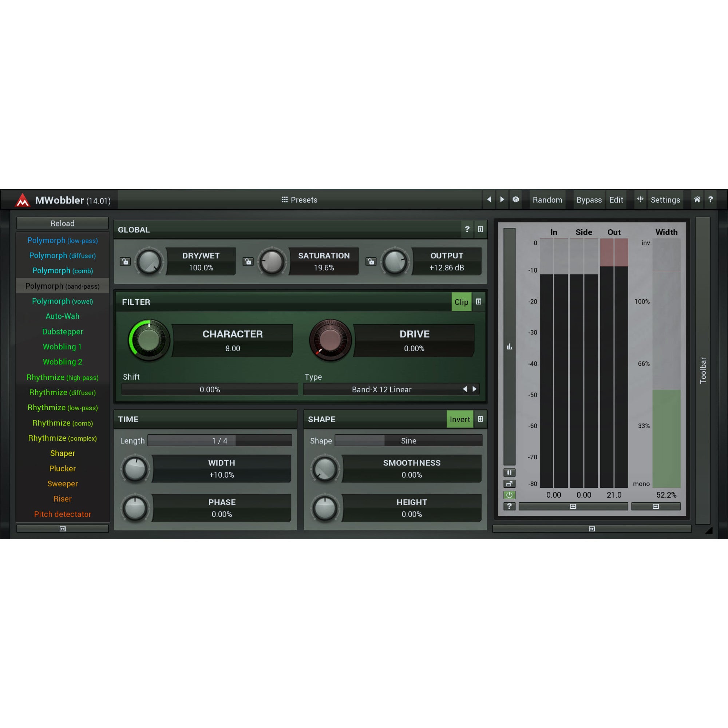Toggle the meters power button
The width and height of the screenshot is (728, 728).
[x=509, y=495]
